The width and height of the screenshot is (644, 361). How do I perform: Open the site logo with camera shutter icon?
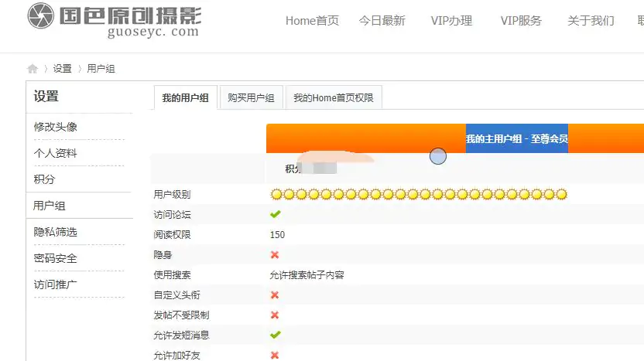point(115,20)
